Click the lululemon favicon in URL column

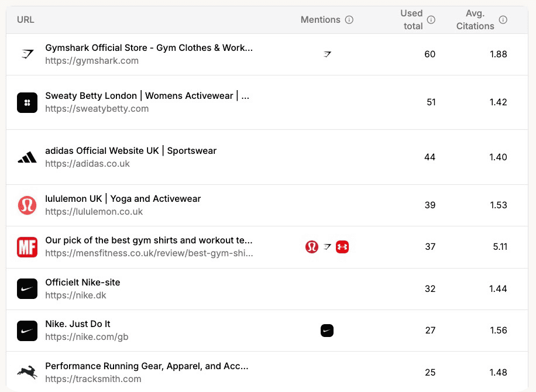click(28, 205)
